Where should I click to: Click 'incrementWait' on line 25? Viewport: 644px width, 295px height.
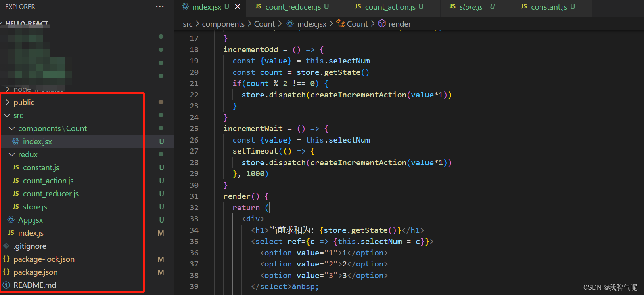tap(253, 129)
